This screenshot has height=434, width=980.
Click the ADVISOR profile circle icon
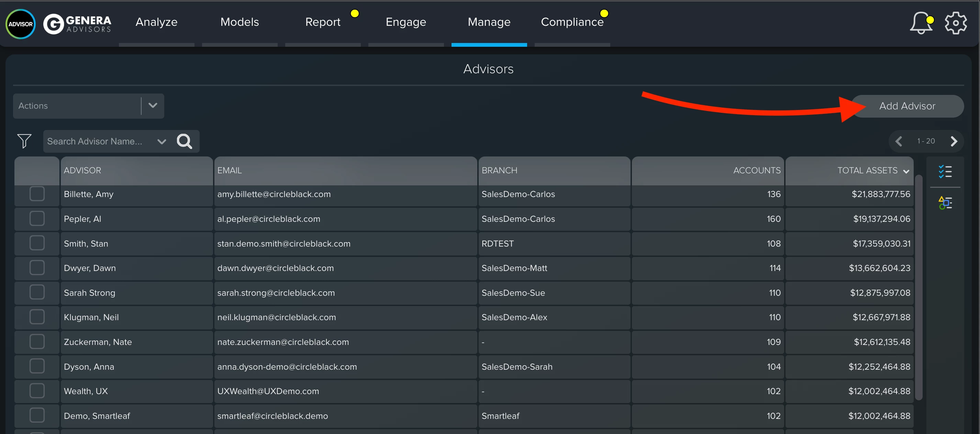21,24
